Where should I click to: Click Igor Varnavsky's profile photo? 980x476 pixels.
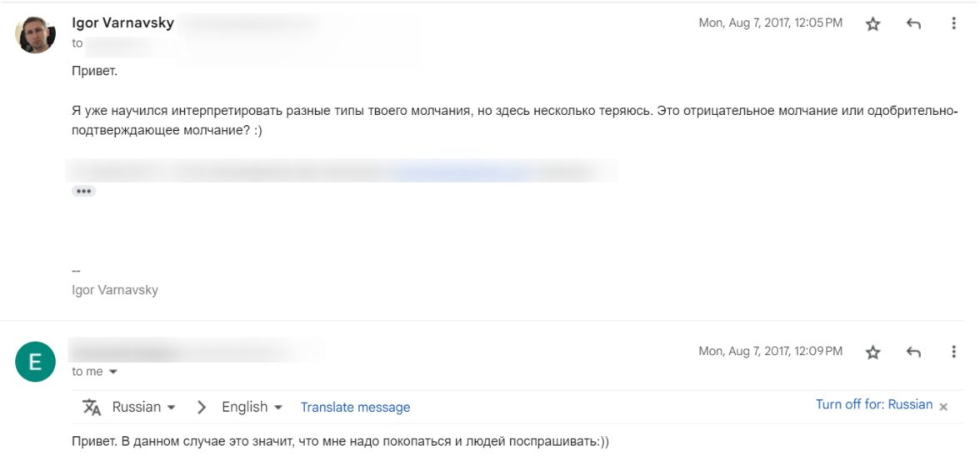36,34
